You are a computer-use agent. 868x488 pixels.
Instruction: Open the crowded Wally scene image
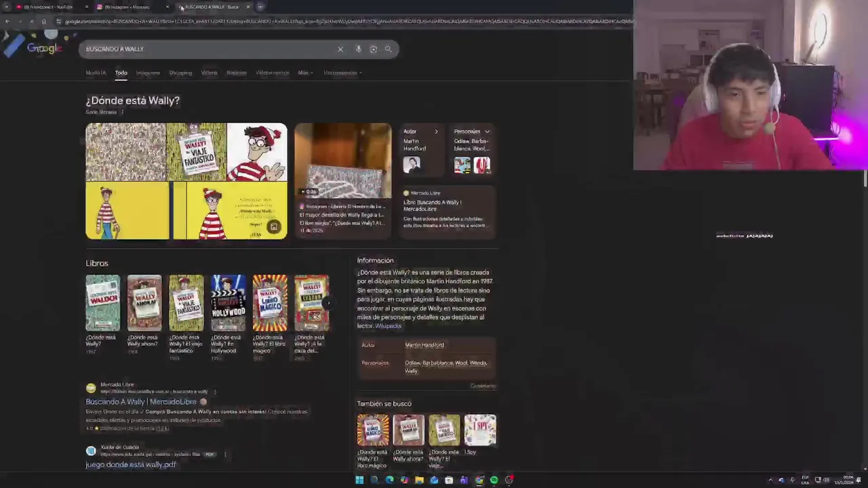tap(125, 152)
